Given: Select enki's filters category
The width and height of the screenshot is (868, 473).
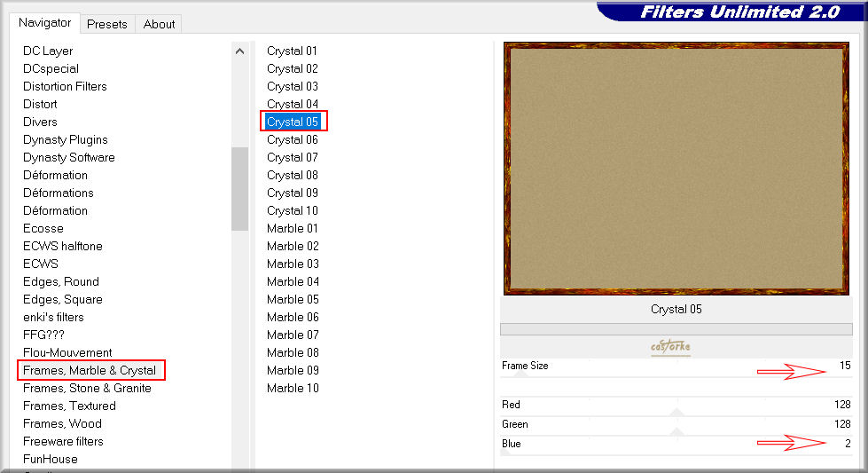Looking at the screenshot, I should pos(53,317).
